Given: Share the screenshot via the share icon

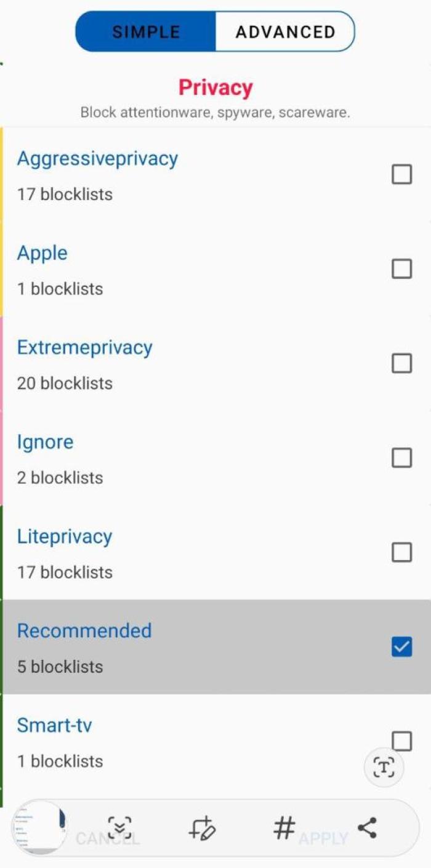Looking at the screenshot, I should [x=368, y=828].
